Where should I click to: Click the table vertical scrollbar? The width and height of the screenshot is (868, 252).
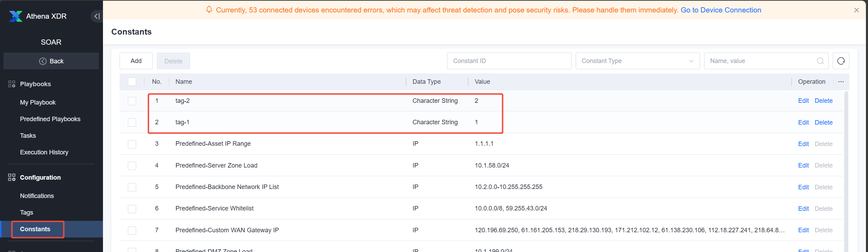pos(846,171)
